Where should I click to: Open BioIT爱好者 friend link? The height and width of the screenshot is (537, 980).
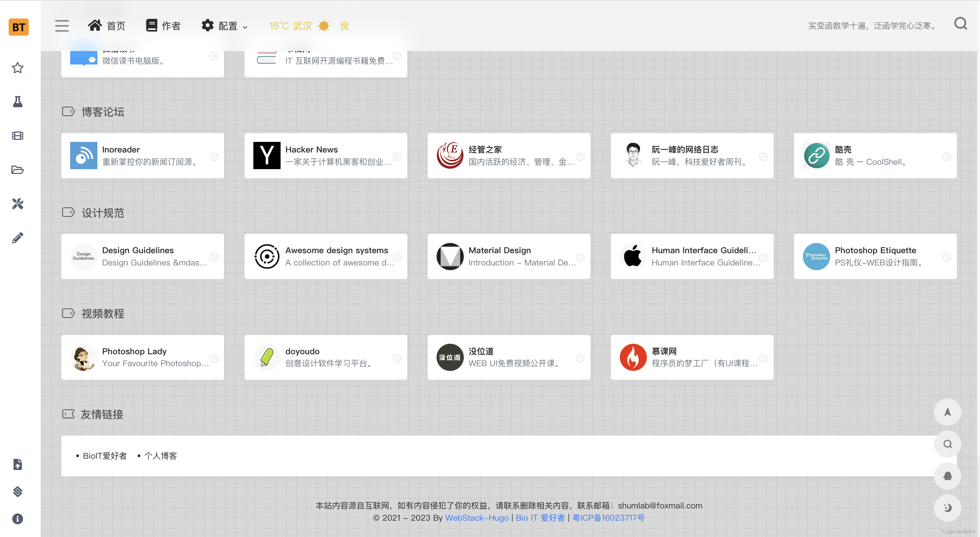[x=105, y=456]
